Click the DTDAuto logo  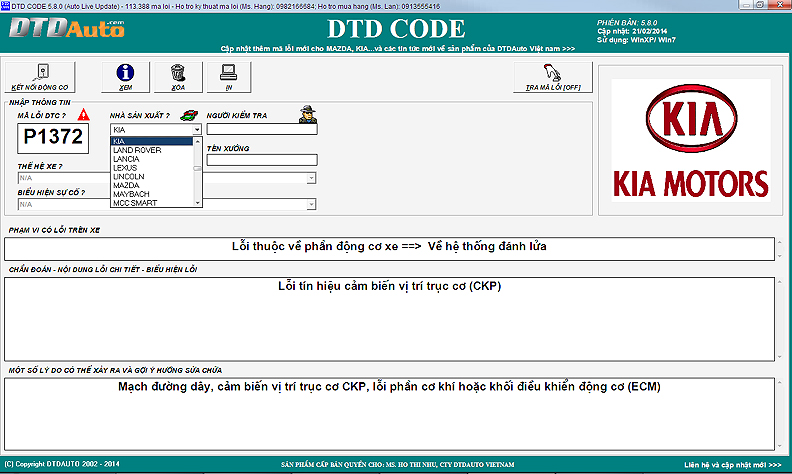tap(67, 28)
